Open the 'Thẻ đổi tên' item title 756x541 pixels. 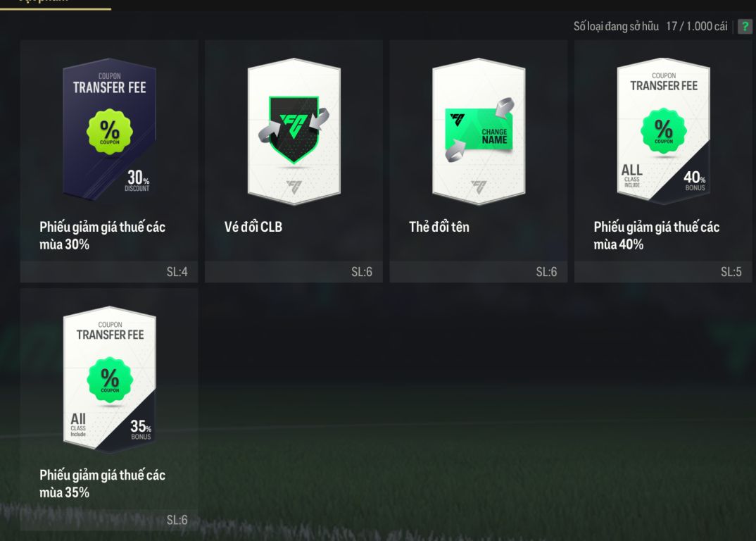click(x=439, y=227)
